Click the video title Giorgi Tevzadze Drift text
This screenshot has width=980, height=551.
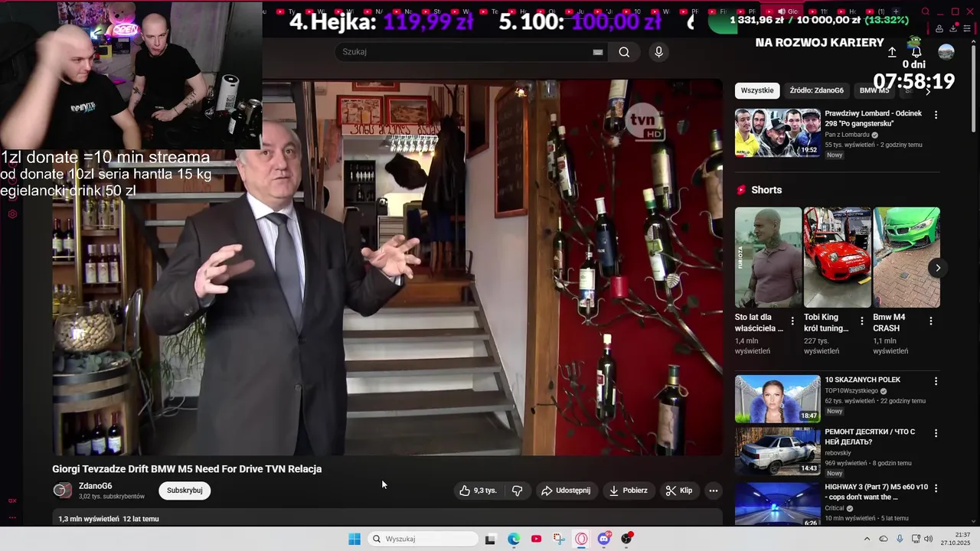click(x=187, y=469)
